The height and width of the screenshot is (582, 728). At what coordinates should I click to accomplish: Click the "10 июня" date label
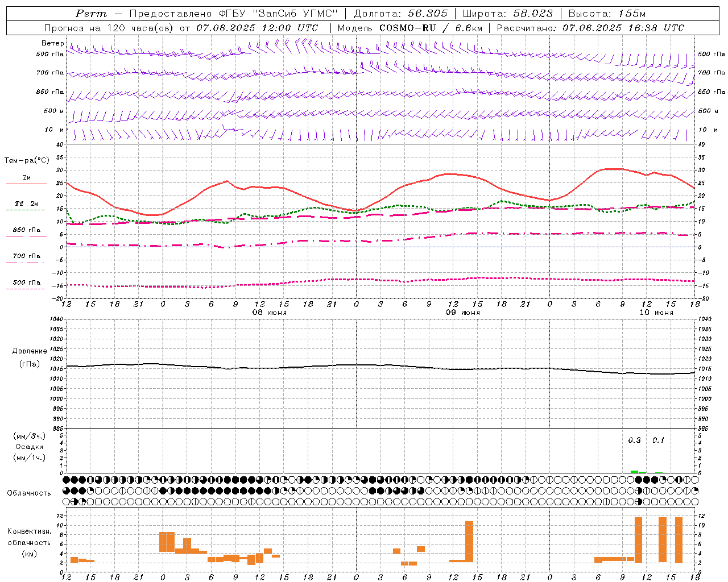(x=656, y=313)
